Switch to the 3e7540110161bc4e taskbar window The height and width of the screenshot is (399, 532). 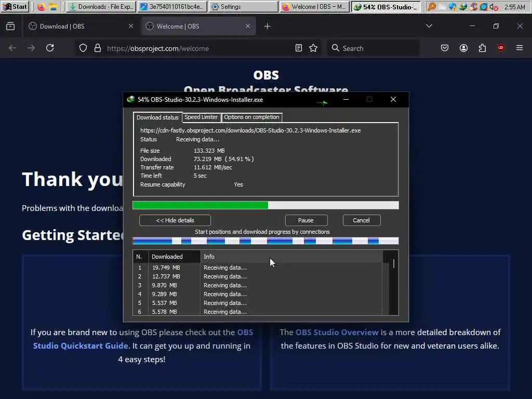pos(172,7)
